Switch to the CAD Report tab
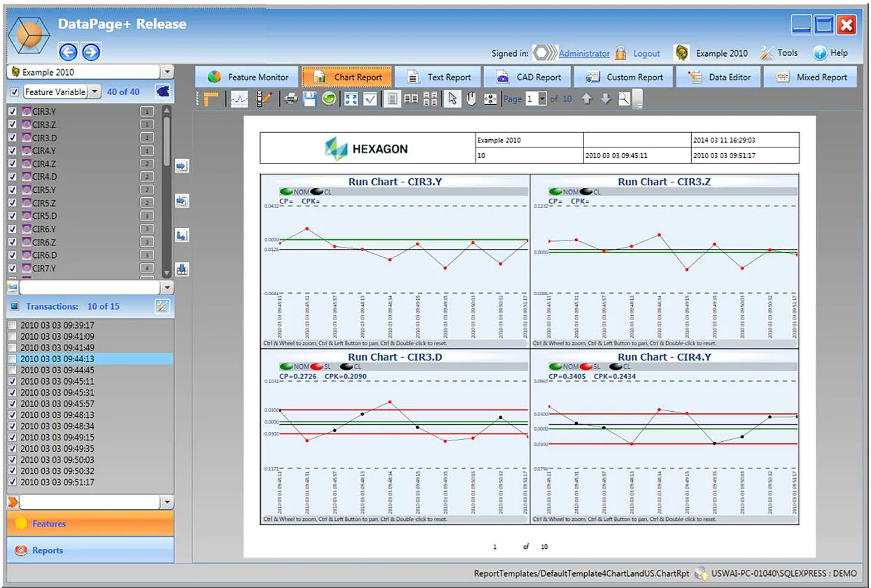 point(528,77)
